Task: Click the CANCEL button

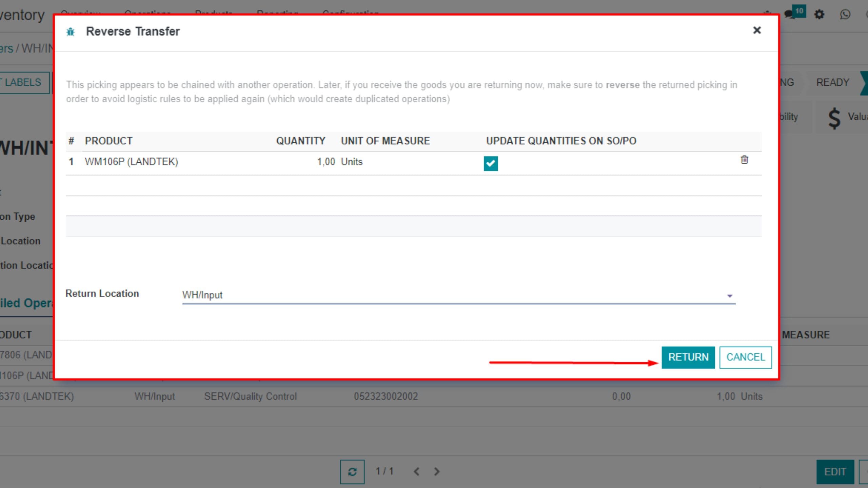Action: click(746, 357)
